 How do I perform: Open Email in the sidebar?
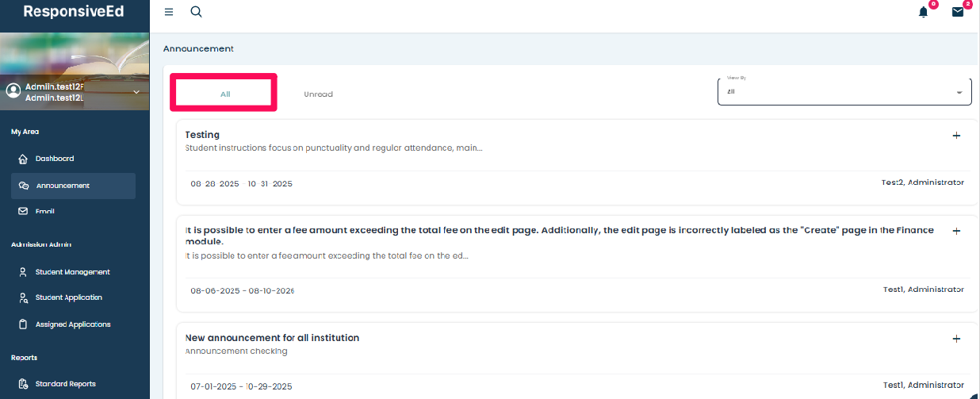click(44, 212)
